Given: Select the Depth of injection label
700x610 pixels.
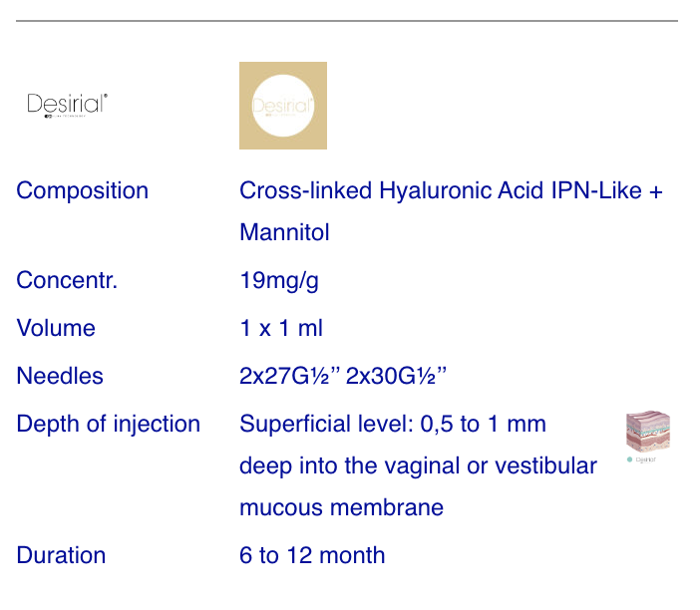Looking at the screenshot, I should coord(108,425).
